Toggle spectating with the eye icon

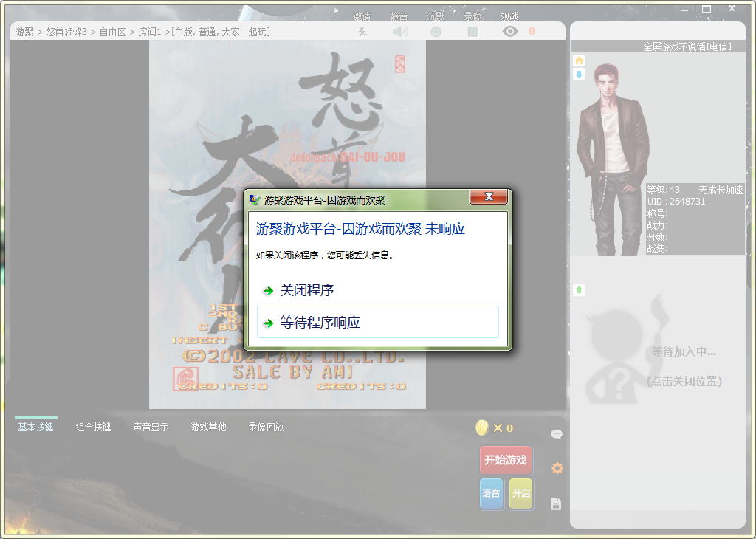510,31
